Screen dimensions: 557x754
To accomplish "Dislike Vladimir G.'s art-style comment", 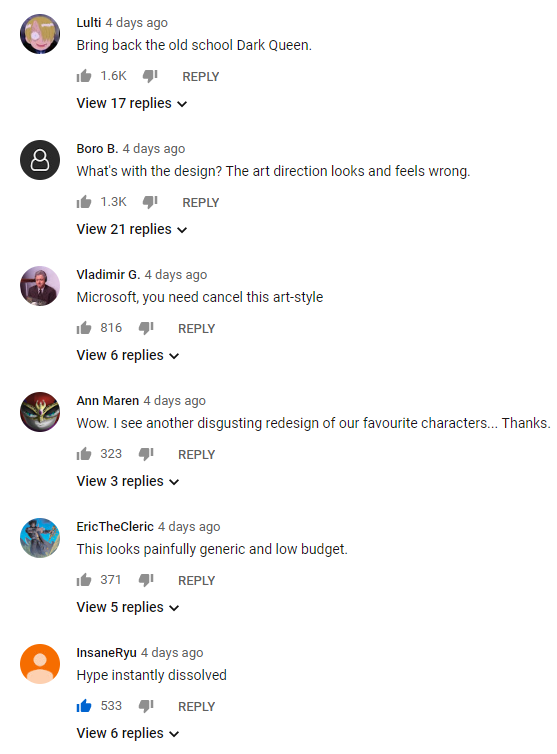I will point(146,328).
